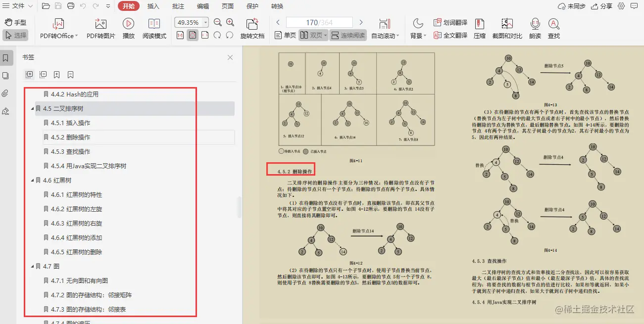The height and width of the screenshot is (324, 644).
Task: Open the 压缩 compression tool
Action: point(479,28)
